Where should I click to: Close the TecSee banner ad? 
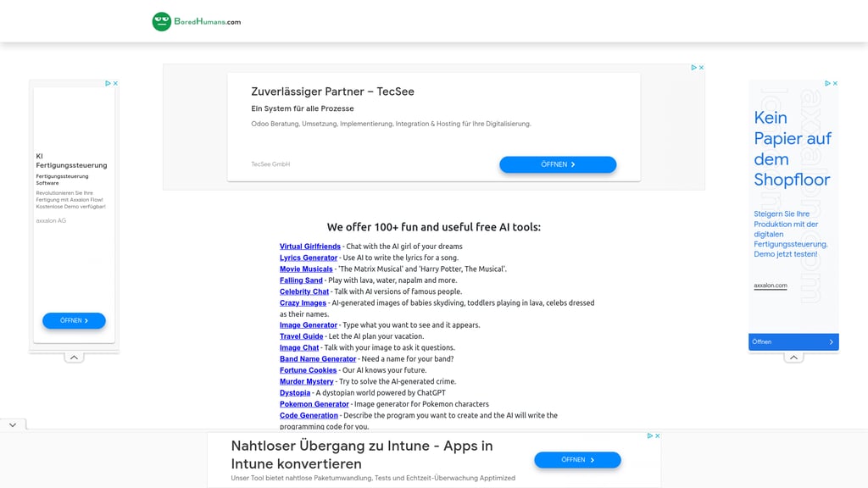[701, 68]
